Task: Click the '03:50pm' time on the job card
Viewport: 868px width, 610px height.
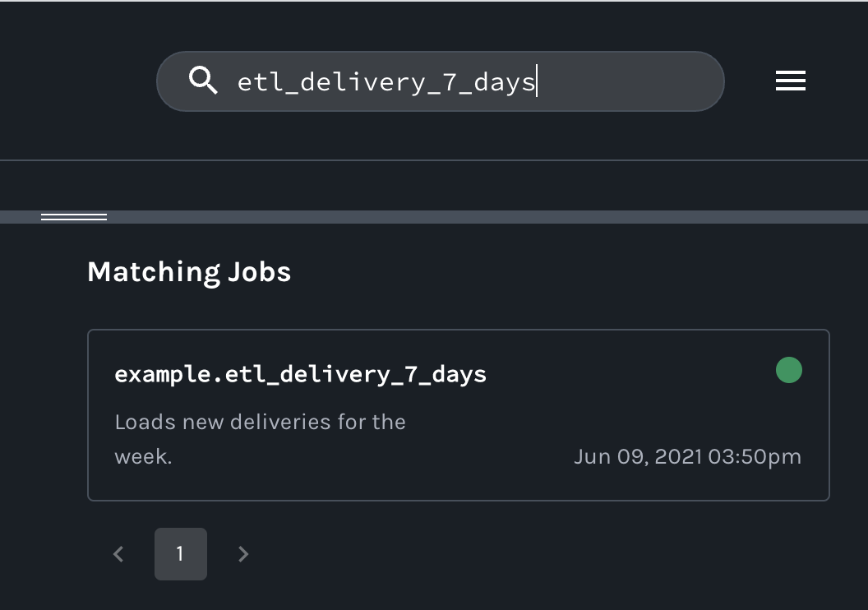Action: tap(755, 457)
